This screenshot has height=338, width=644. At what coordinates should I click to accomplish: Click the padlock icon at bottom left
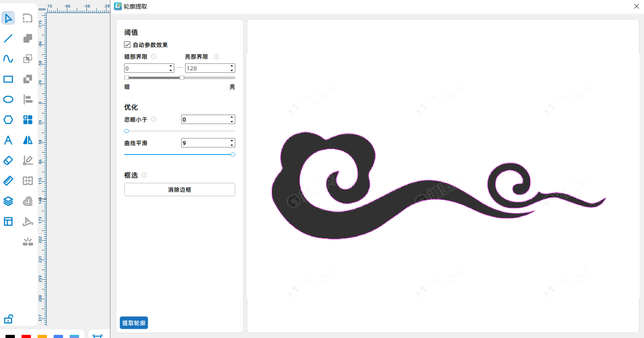coord(8,319)
